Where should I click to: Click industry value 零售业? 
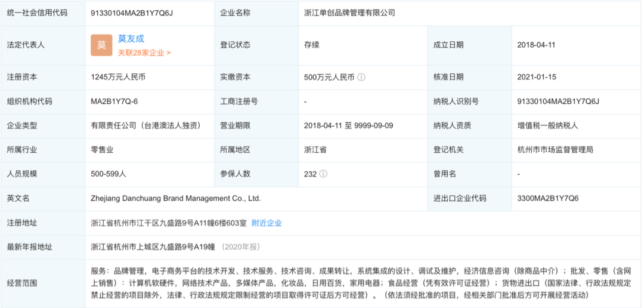tap(102, 150)
